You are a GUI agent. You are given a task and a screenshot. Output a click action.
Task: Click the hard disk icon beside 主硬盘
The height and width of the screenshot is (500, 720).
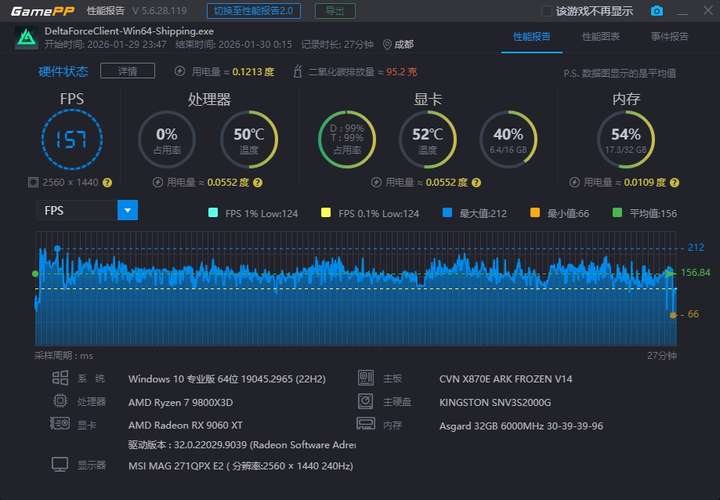[x=366, y=401]
